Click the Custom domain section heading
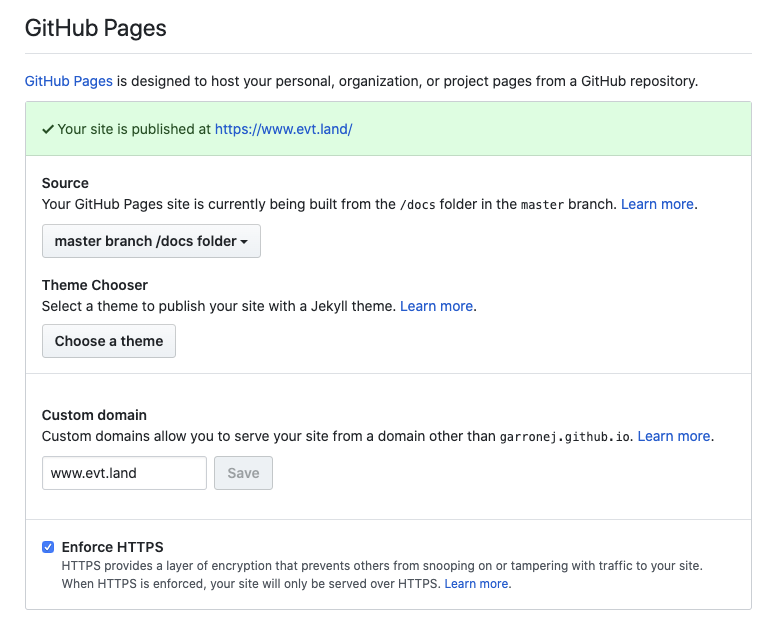Screen dimensions: 773x630 pyautogui.click(x=94, y=415)
